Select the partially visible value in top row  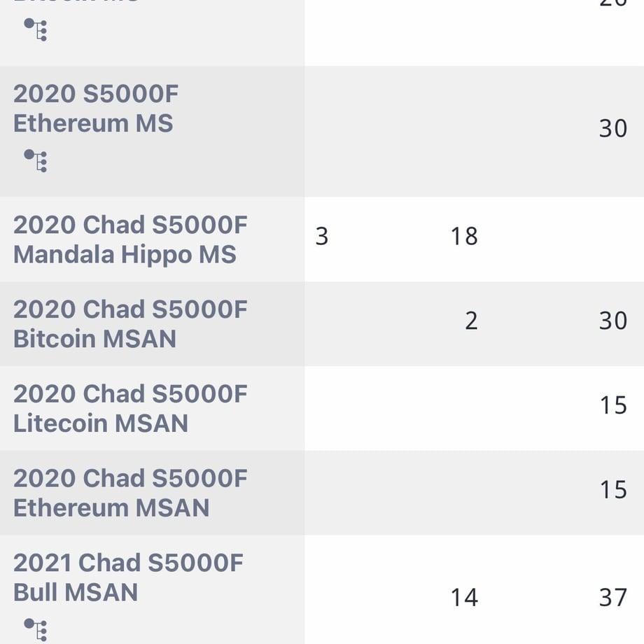613,3
